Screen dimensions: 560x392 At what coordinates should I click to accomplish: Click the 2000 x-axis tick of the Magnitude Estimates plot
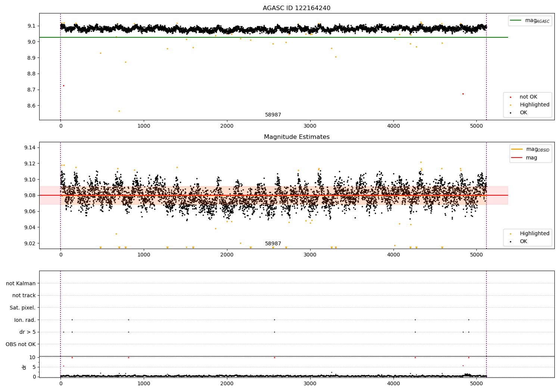[x=227, y=255]
